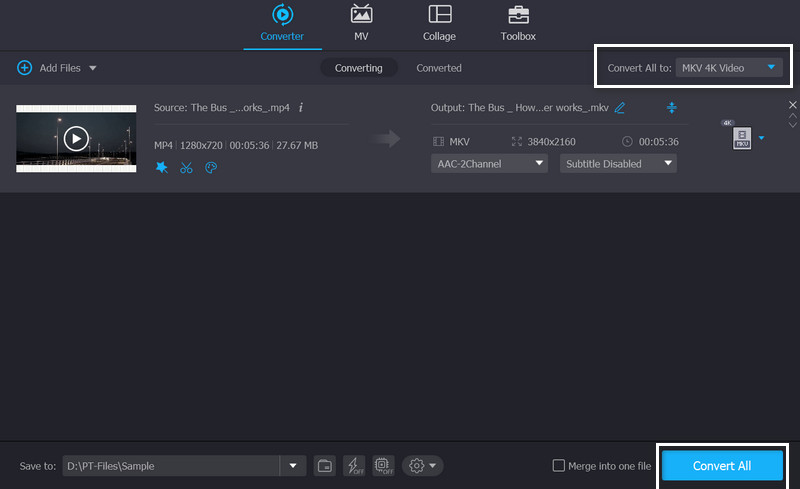Toggle GPU hardware acceleration chip icon
Image resolution: width=800 pixels, height=489 pixels.
coord(383,466)
